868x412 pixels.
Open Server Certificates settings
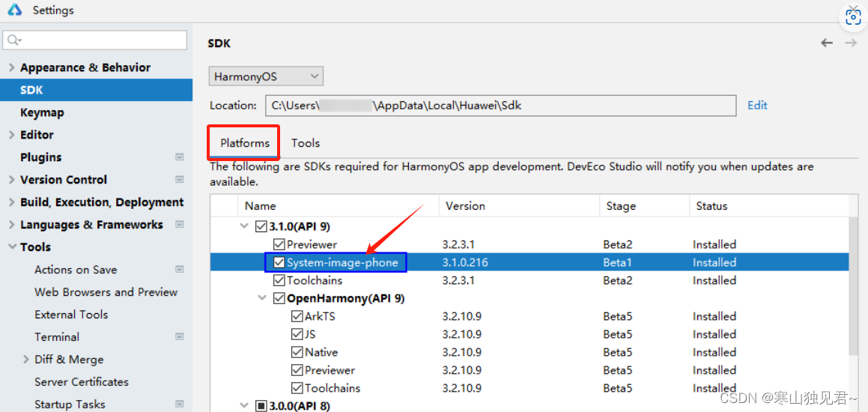tap(82, 382)
